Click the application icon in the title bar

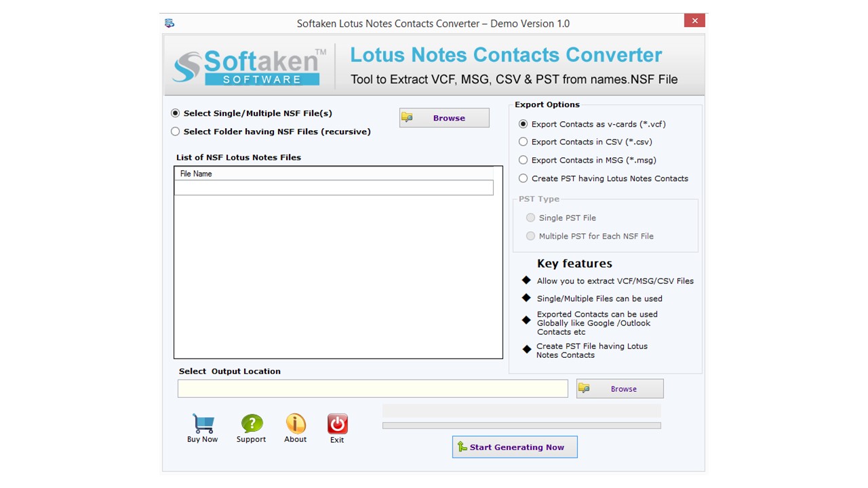coord(169,22)
